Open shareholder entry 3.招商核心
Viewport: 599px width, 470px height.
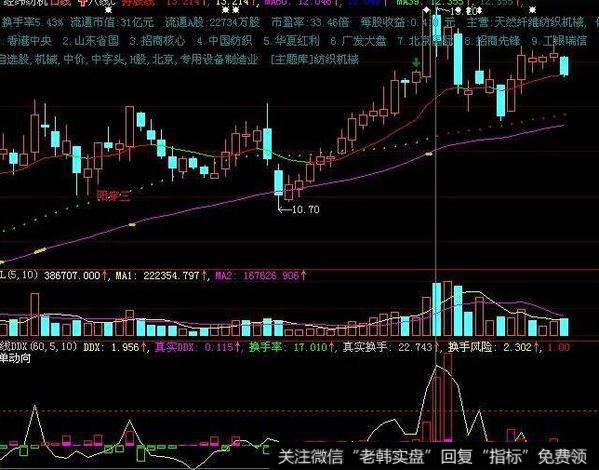coord(157,41)
